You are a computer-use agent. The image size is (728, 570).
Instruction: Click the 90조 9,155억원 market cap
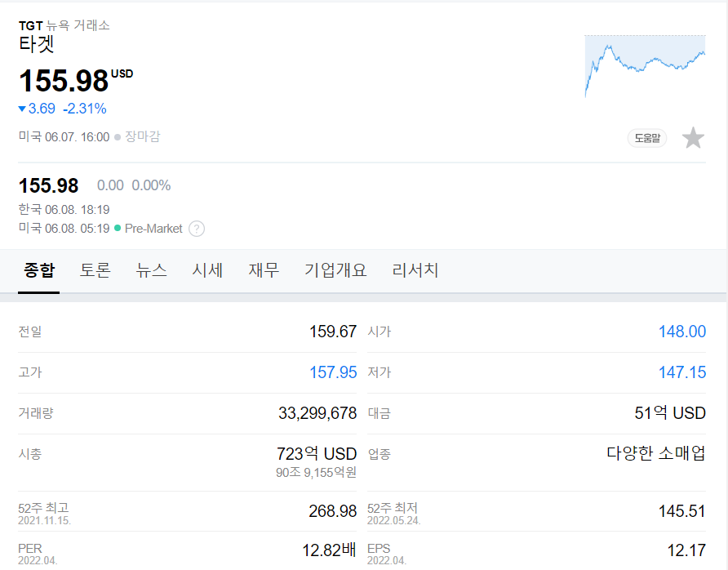[316, 473]
